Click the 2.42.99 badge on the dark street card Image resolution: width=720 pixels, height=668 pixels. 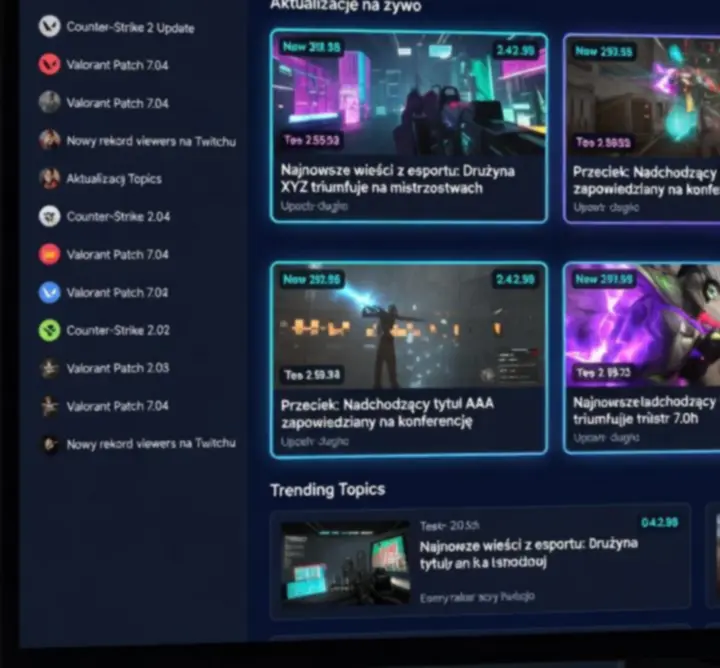coord(516,279)
